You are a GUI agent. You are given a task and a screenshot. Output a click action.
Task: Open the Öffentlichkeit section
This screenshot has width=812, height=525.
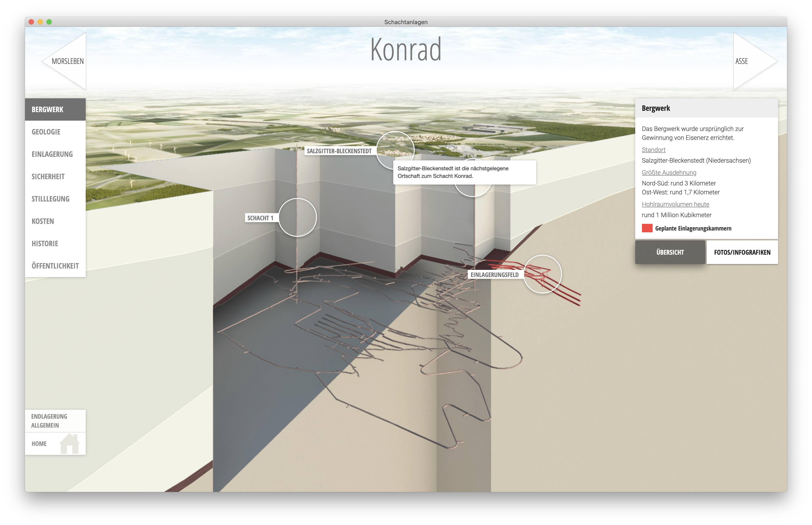point(55,266)
